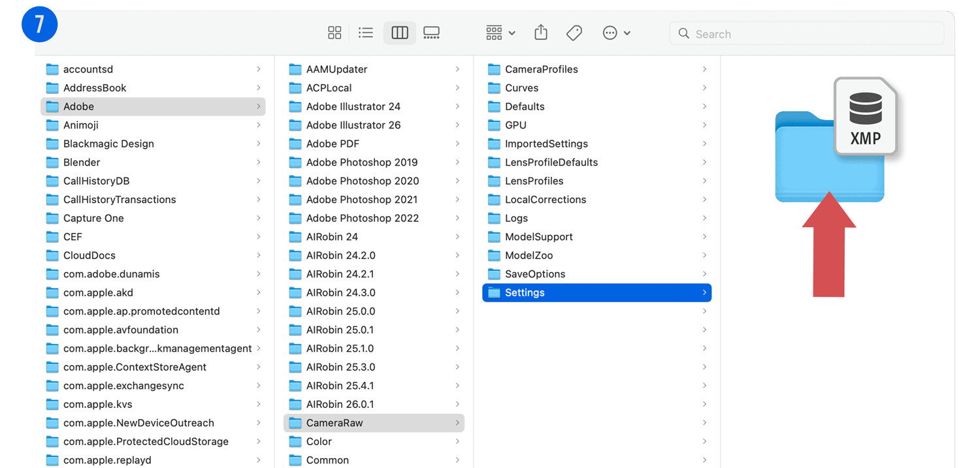Screen dimensions: 980x468
Task: Click the Adobe folder icon
Action: click(53, 106)
